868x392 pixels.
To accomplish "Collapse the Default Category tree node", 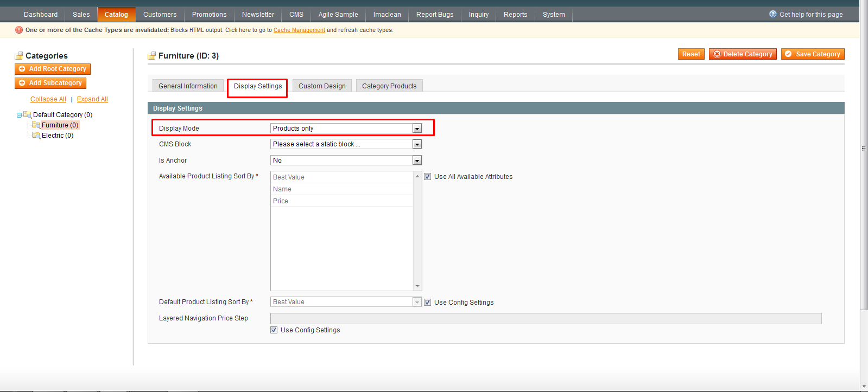I will 19,115.
